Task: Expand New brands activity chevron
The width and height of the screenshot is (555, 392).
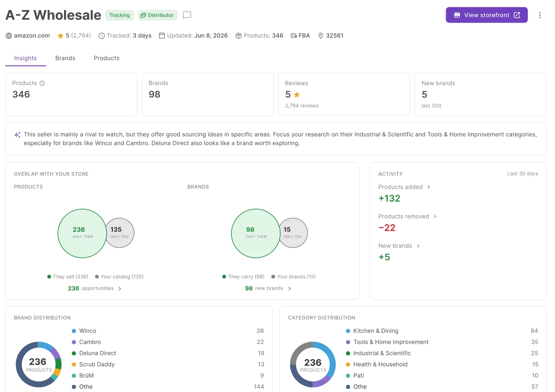Action: [418, 246]
